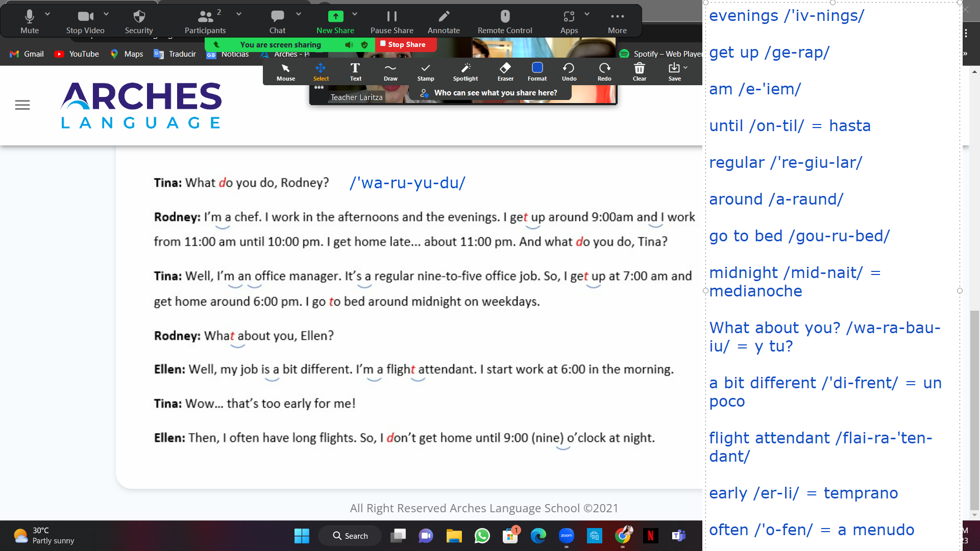Mute the microphone in Zoom toolbar
This screenshot has width=980, height=551.
30,21
